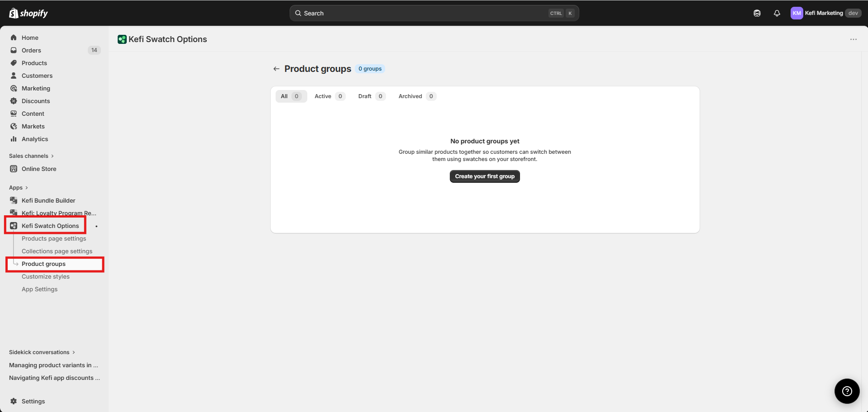Viewport: 868px width, 412px height.
Task: Open the three-dot more actions menu
Action: tap(854, 39)
